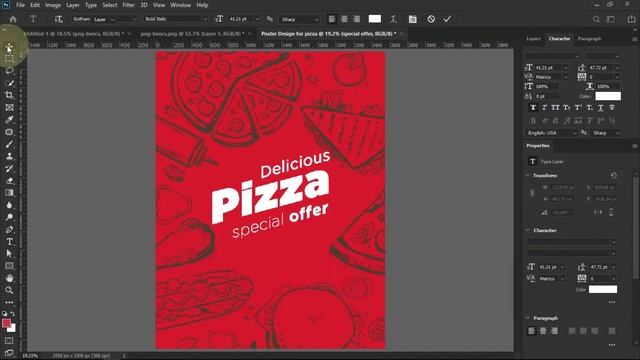Open the File menu
Viewport: 640px width, 360px height.
(x=20, y=5)
